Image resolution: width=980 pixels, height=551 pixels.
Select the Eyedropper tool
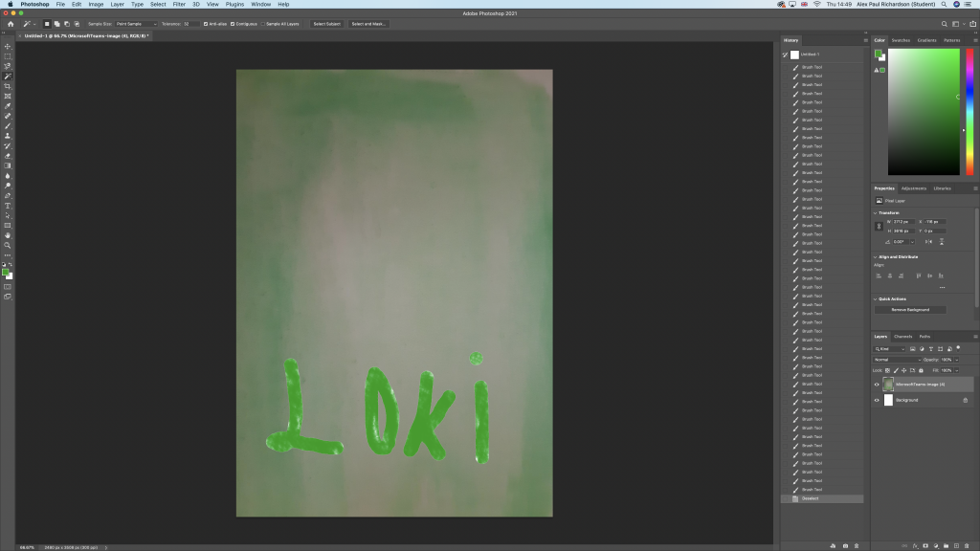8,106
